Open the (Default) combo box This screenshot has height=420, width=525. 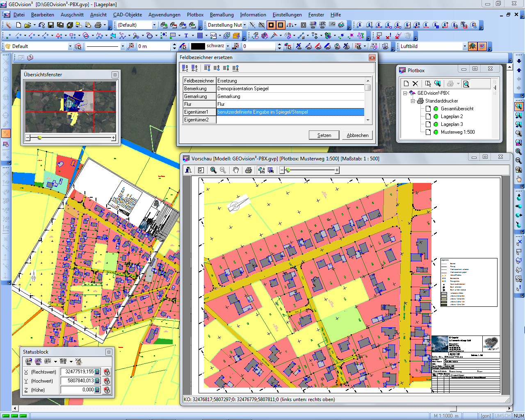(154, 25)
